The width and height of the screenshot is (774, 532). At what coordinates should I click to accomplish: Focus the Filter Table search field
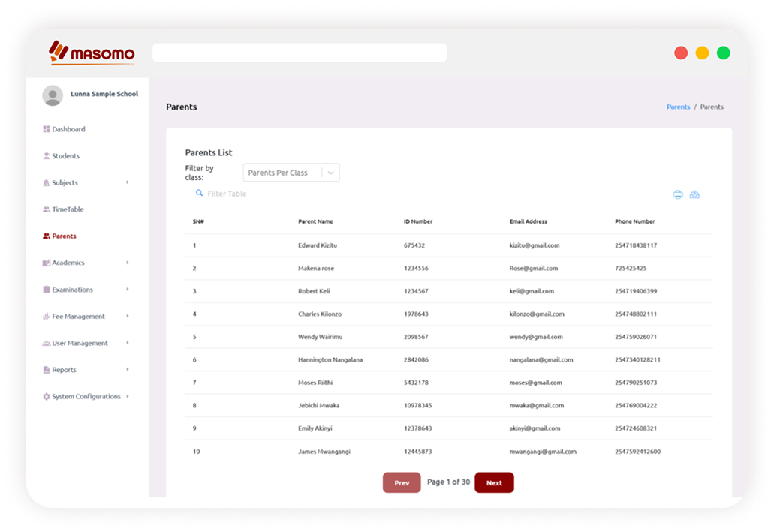255,194
